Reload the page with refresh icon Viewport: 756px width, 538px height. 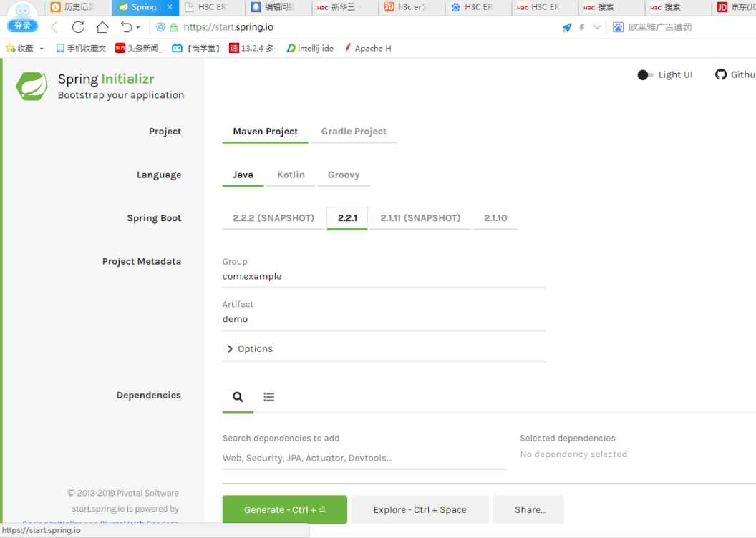pos(78,27)
